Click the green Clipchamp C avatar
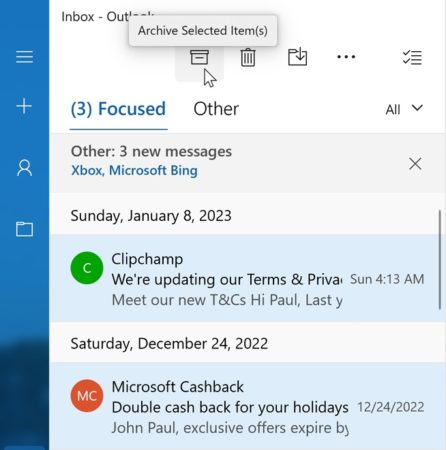 click(87, 268)
